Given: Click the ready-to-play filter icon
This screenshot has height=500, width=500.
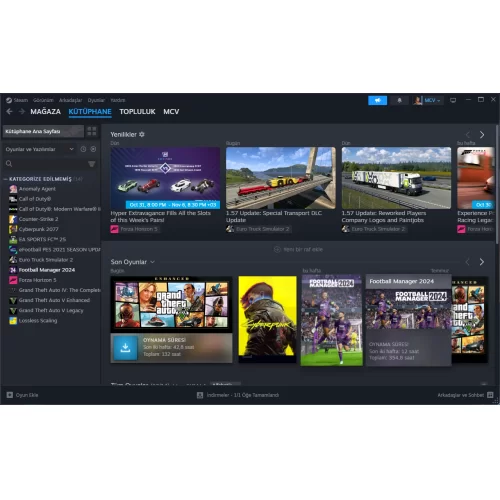Looking at the screenshot, I should point(93,149).
